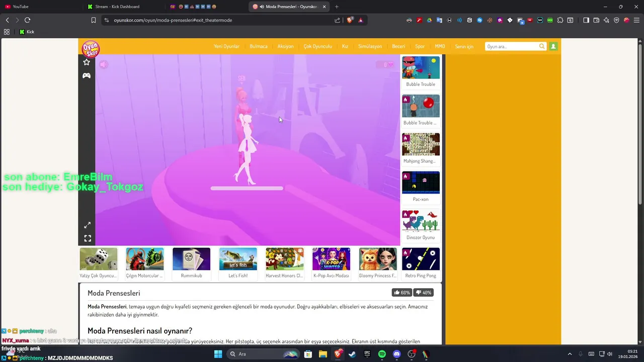Open Windows Start menu

[218, 354]
